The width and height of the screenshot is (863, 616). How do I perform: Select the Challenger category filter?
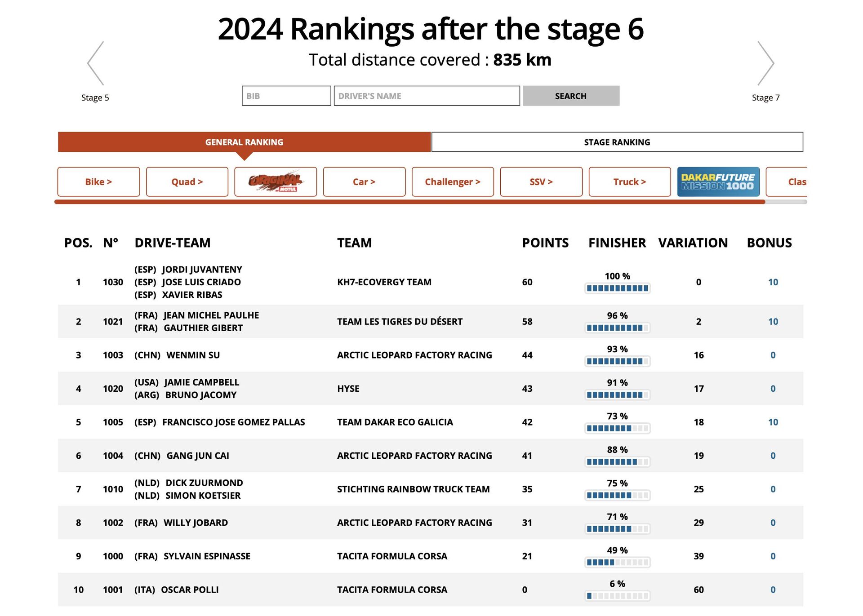point(452,182)
